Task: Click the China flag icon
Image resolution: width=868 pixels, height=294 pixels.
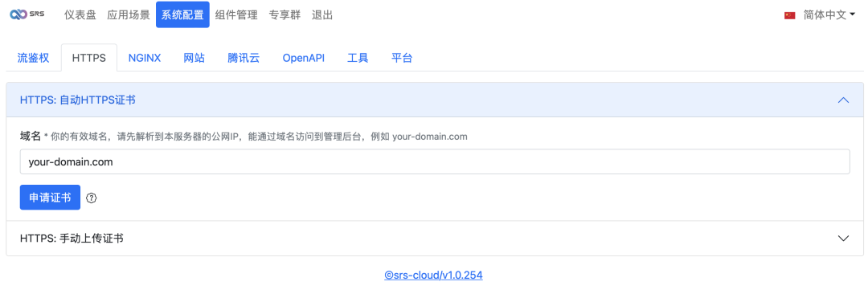Action: point(790,15)
